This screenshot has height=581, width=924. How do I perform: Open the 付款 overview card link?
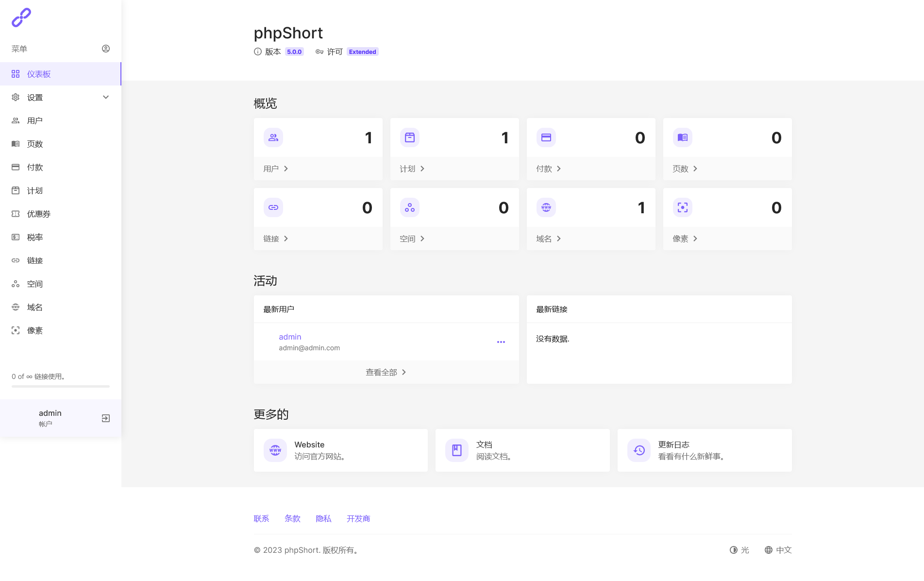(549, 169)
